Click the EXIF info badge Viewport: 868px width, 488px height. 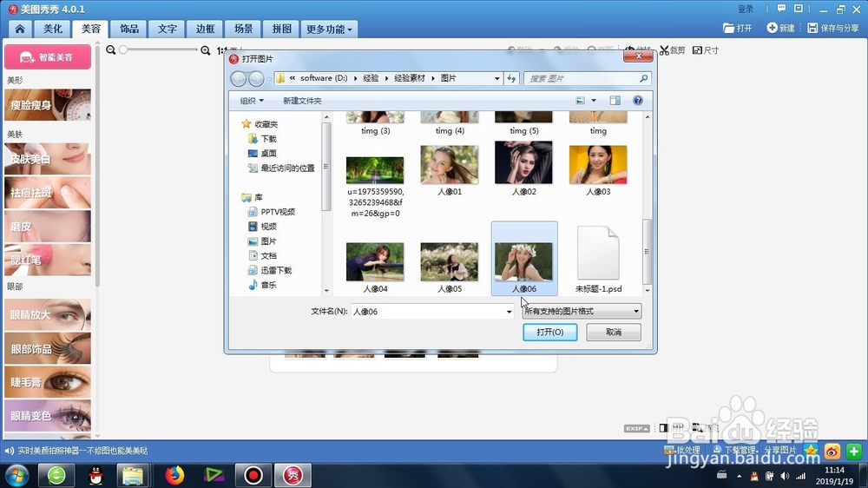pyautogui.click(x=636, y=428)
